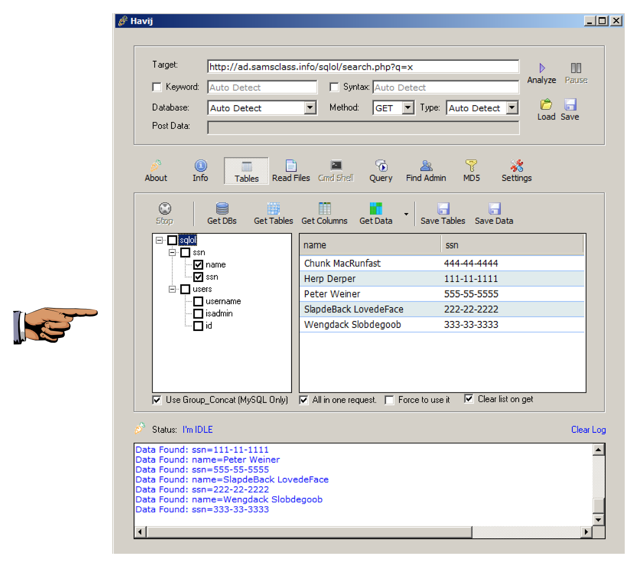Click Save Data button

tap(493, 213)
